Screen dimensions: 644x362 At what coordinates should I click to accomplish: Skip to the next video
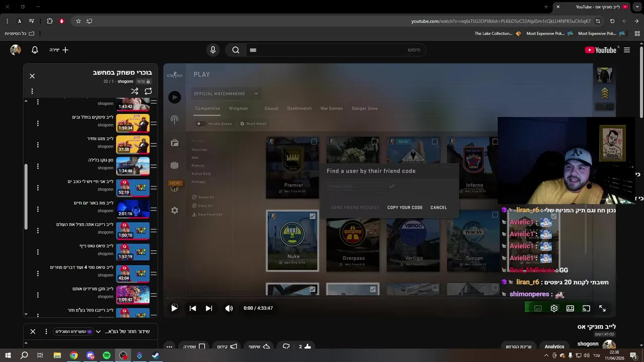pyautogui.click(x=209, y=308)
